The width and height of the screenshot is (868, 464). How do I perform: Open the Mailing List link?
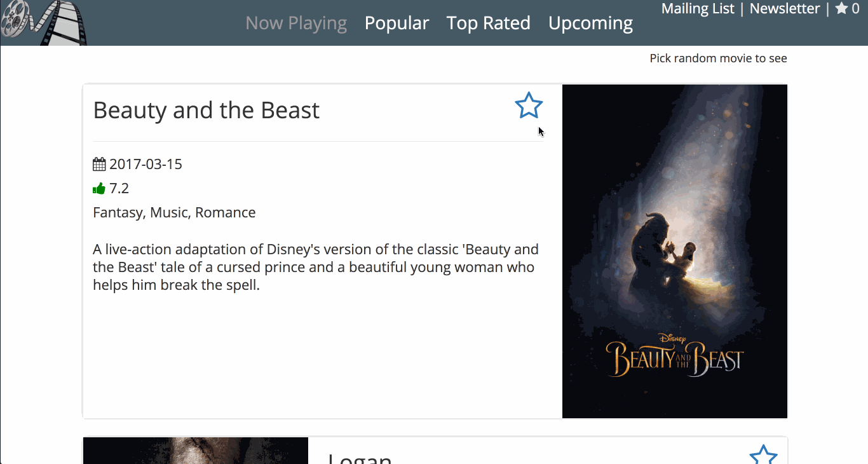pyautogui.click(x=698, y=9)
